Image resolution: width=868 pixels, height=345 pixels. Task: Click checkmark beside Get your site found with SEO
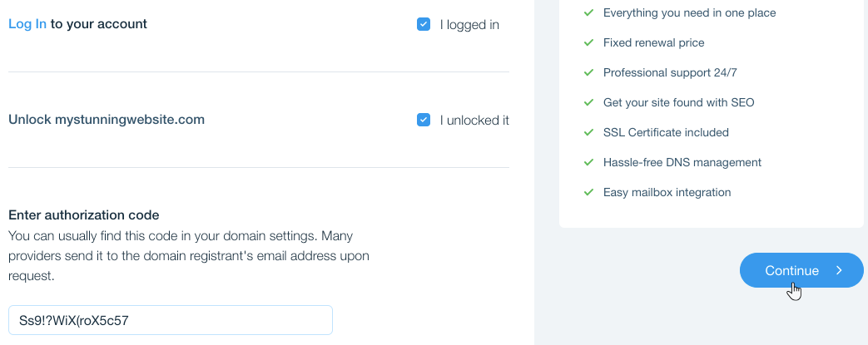point(588,102)
